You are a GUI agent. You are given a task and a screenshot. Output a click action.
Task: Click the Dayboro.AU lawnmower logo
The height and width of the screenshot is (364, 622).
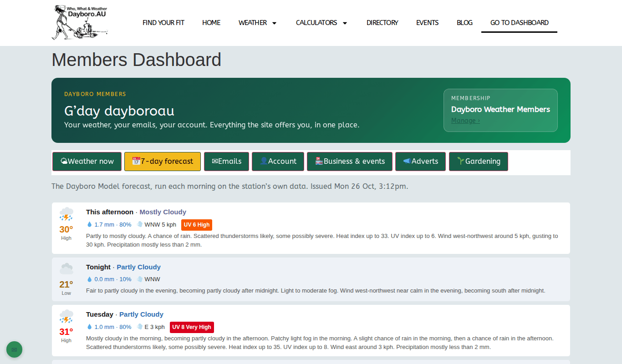(80, 23)
